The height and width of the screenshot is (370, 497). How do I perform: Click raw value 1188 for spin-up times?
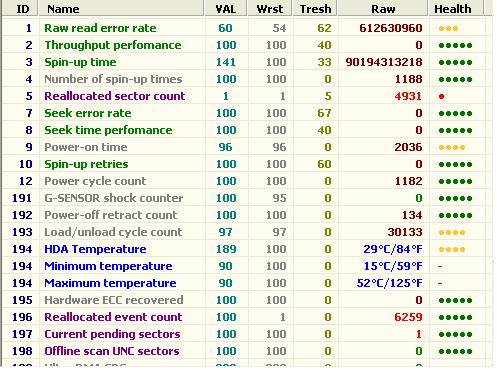point(408,79)
